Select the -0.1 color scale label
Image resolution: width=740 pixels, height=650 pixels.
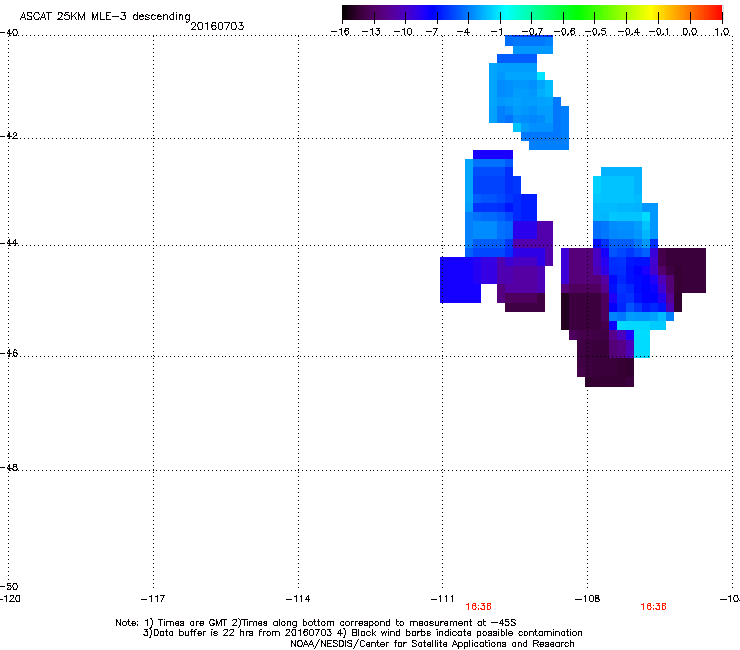659,32
